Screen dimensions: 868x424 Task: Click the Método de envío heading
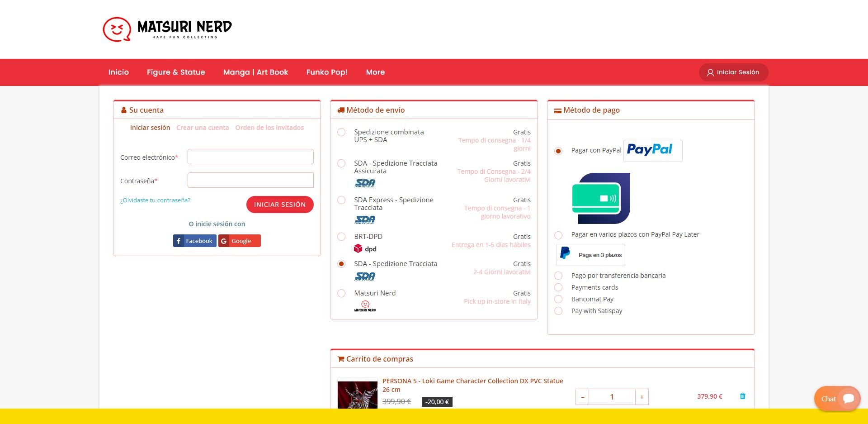point(375,110)
